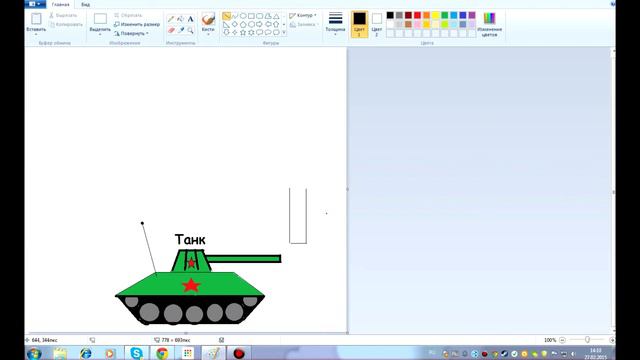This screenshot has width=640, height=360.
Task: Click the Paste (Вставить) clipboard icon
Action: click(36, 19)
